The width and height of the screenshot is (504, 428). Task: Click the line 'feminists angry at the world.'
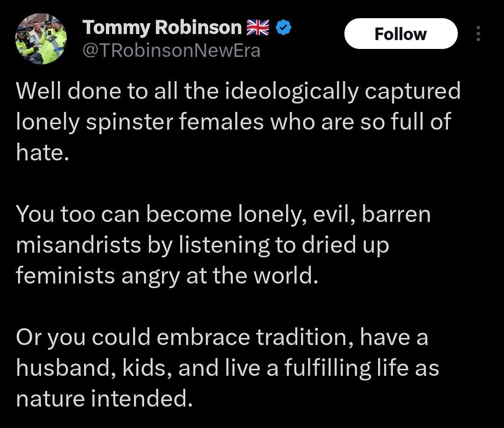click(167, 276)
